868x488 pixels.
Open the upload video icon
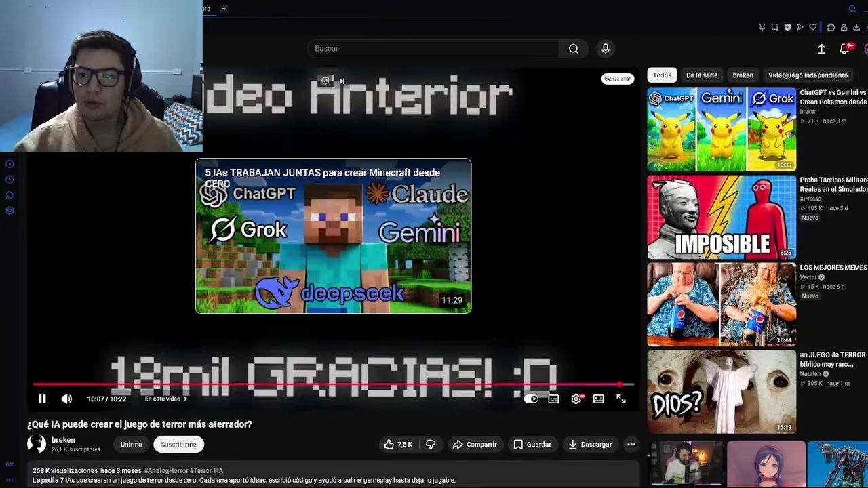821,49
